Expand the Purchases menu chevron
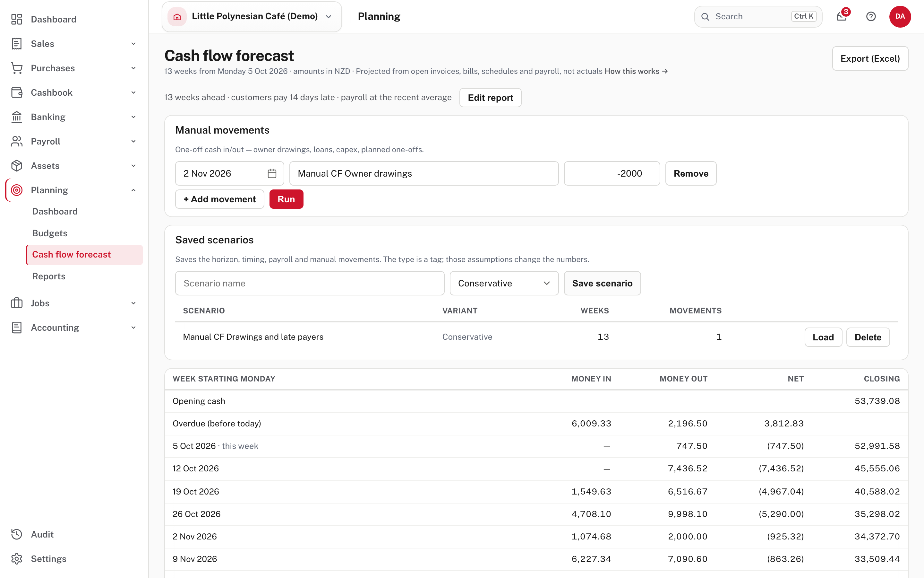 pyautogui.click(x=133, y=68)
